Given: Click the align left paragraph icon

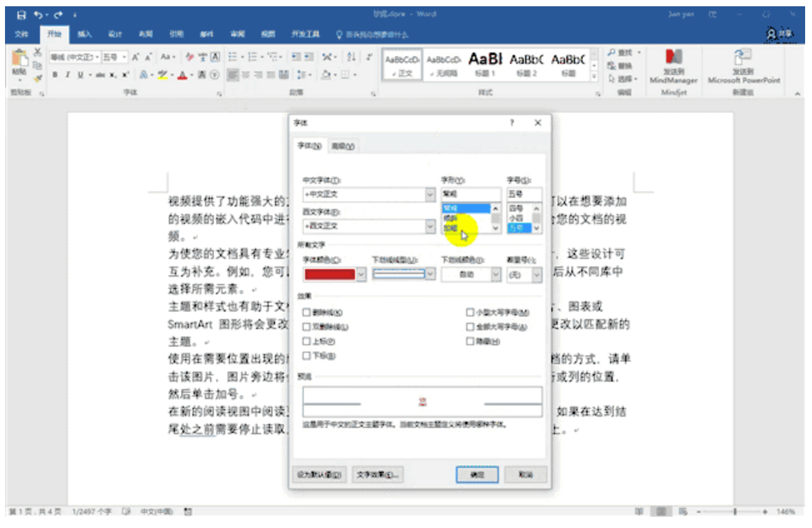Looking at the screenshot, I should 233,74.
